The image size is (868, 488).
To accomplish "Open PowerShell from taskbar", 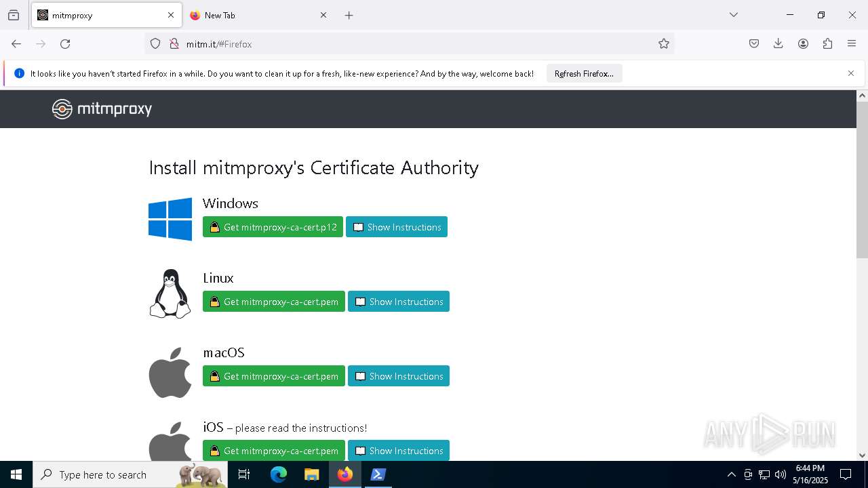I will (378, 474).
